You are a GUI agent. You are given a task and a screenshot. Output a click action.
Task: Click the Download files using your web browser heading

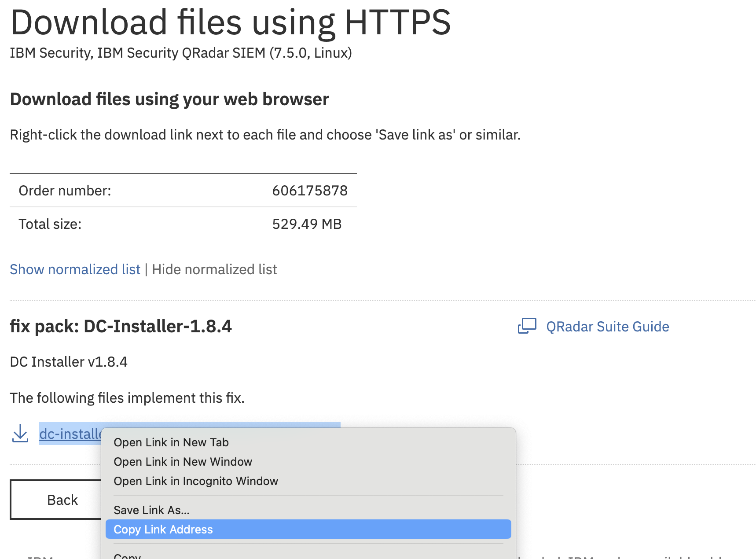click(169, 99)
